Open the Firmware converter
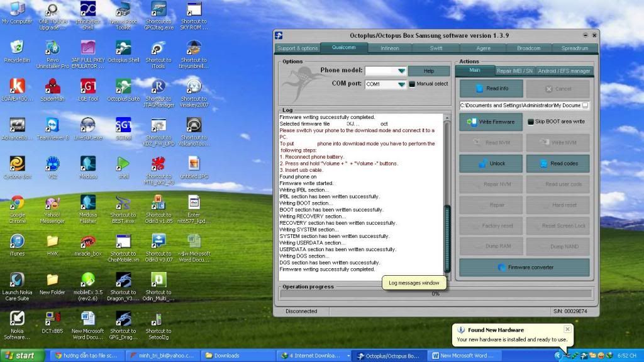This screenshot has width=644, height=362. click(525, 268)
